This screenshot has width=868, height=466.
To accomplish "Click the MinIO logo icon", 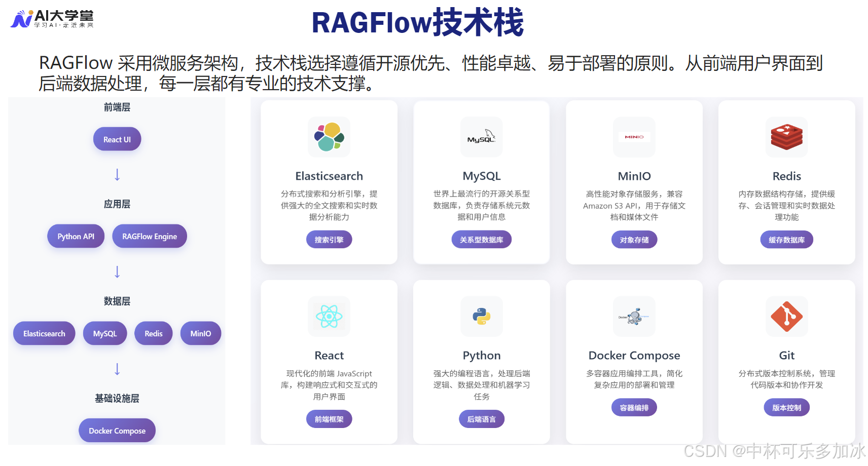I will click(634, 137).
